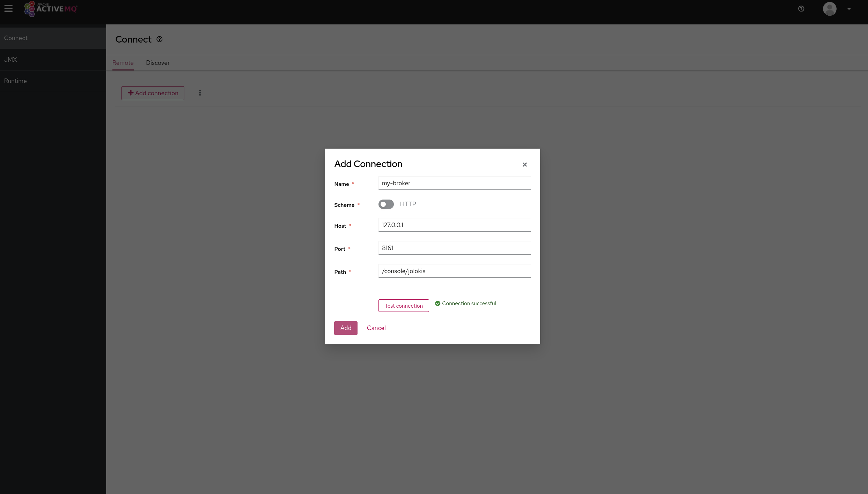The image size is (868, 494).
Task: Select the Remote tab
Action: click(123, 62)
